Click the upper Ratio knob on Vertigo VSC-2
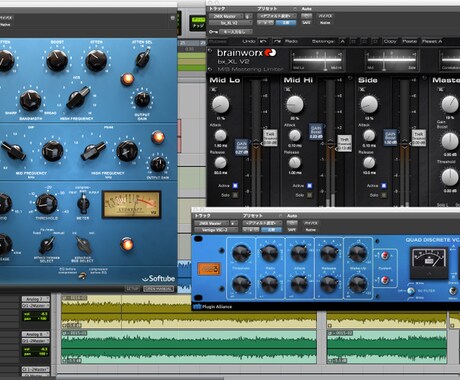The height and width of the screenshot is (380, 460). tap(270, 253)
